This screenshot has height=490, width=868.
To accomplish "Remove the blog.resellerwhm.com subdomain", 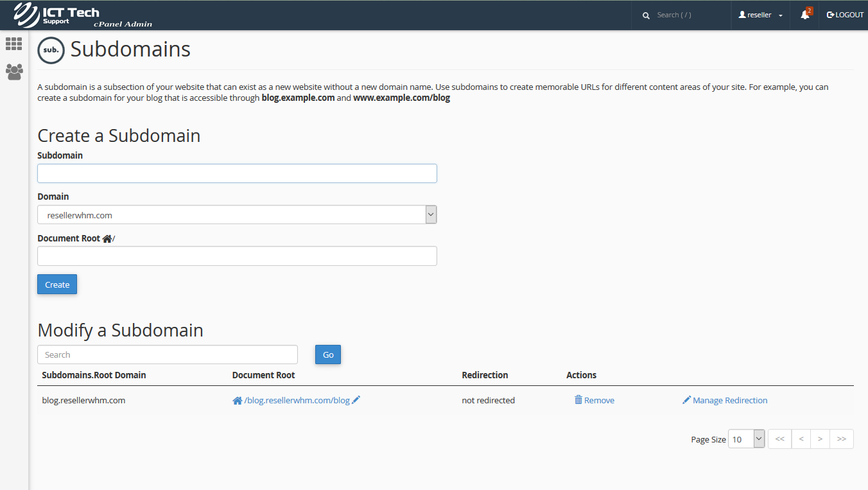I will point(595,400).
